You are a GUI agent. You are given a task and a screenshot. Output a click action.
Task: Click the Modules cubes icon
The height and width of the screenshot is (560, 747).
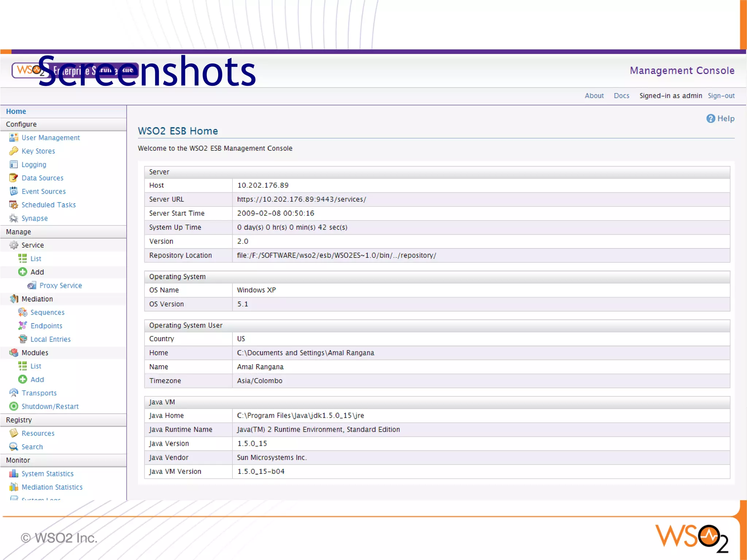pos(13,352)
